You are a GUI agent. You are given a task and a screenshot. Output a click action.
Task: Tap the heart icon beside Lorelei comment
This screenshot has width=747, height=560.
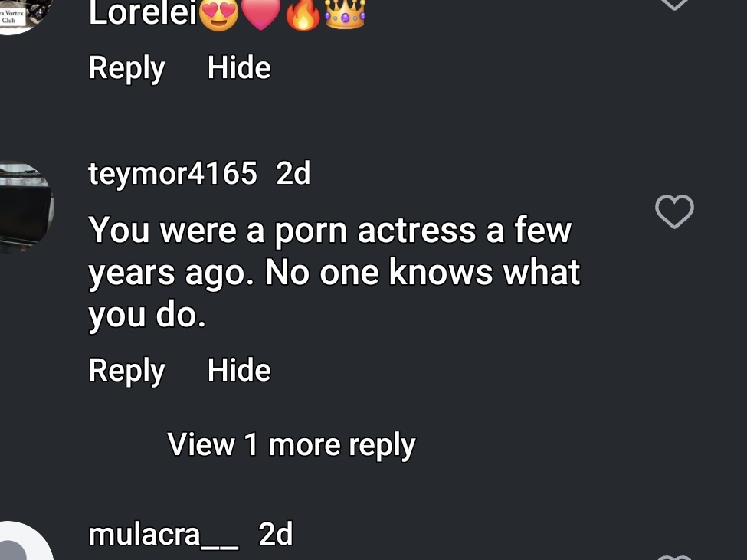[x=674, y=4]
